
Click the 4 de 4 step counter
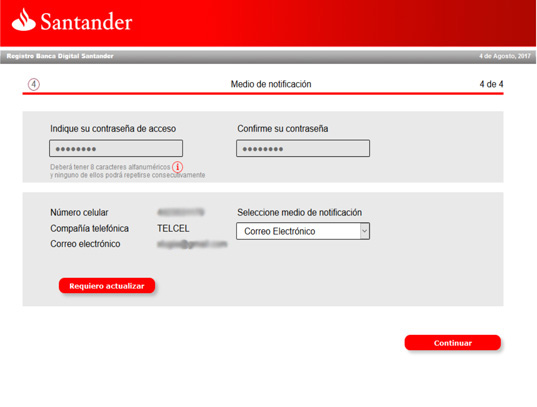(491, 84)
